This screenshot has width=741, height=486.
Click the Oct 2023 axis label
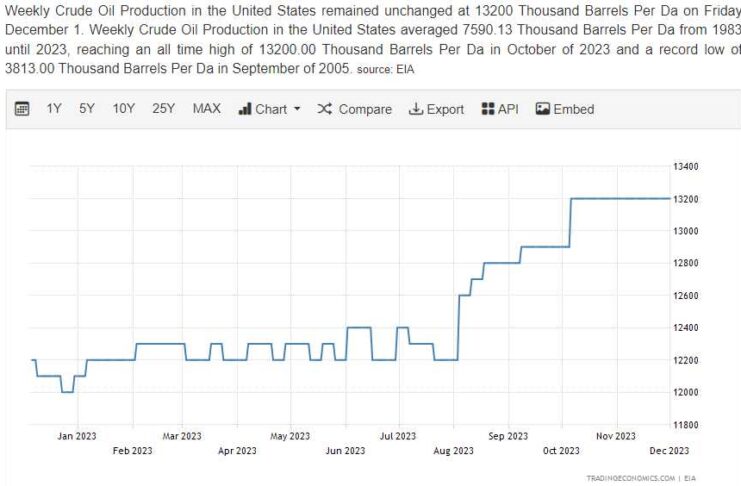tap(562, 451)
